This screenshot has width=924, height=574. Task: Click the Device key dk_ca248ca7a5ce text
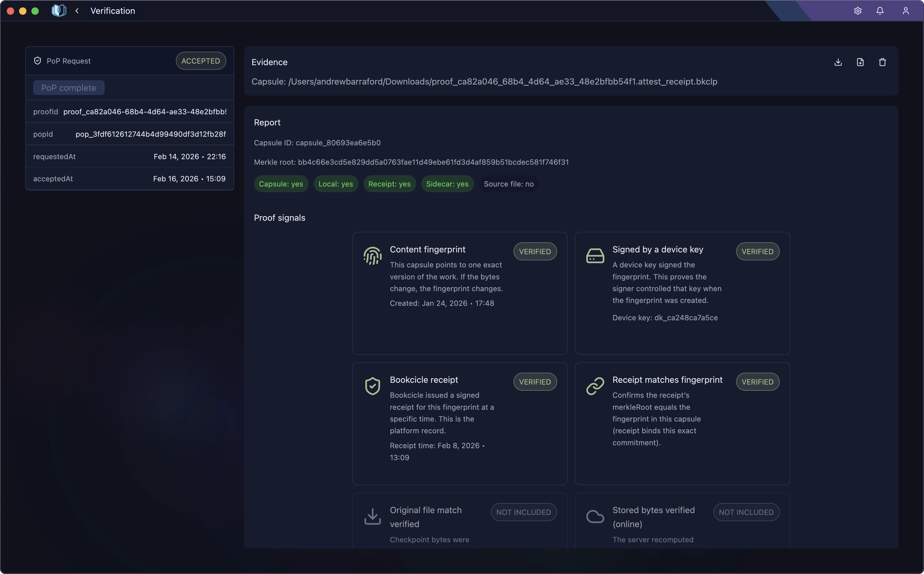665,317
